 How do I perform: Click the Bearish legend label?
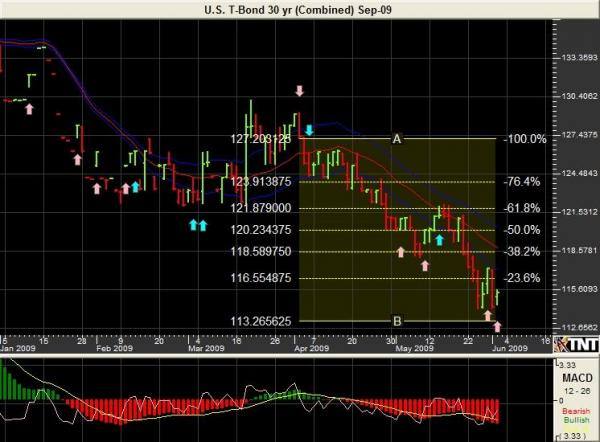click(x=575, y=410)
